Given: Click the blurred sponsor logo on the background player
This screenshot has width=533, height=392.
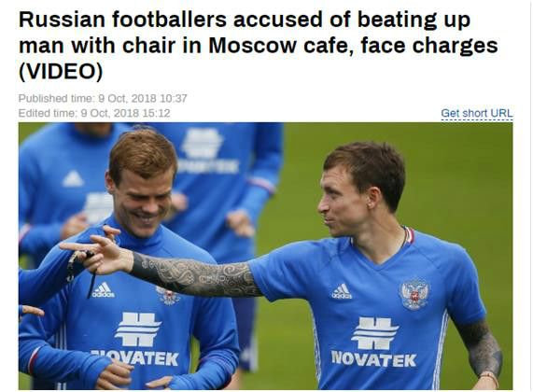Looking at the screenshot, I should click(202, 143).
